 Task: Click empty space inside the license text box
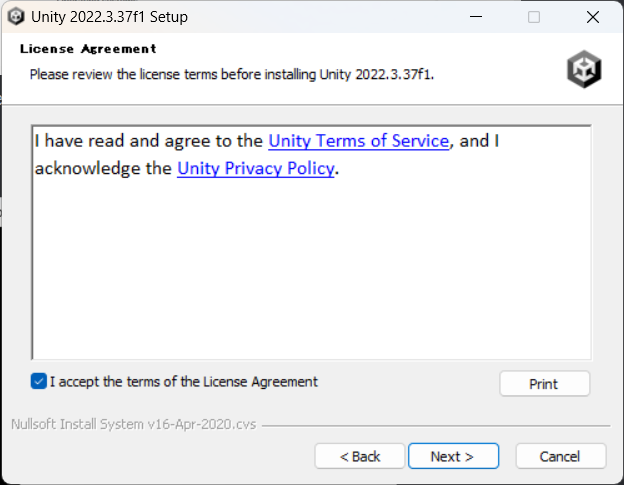coord(310,270)
